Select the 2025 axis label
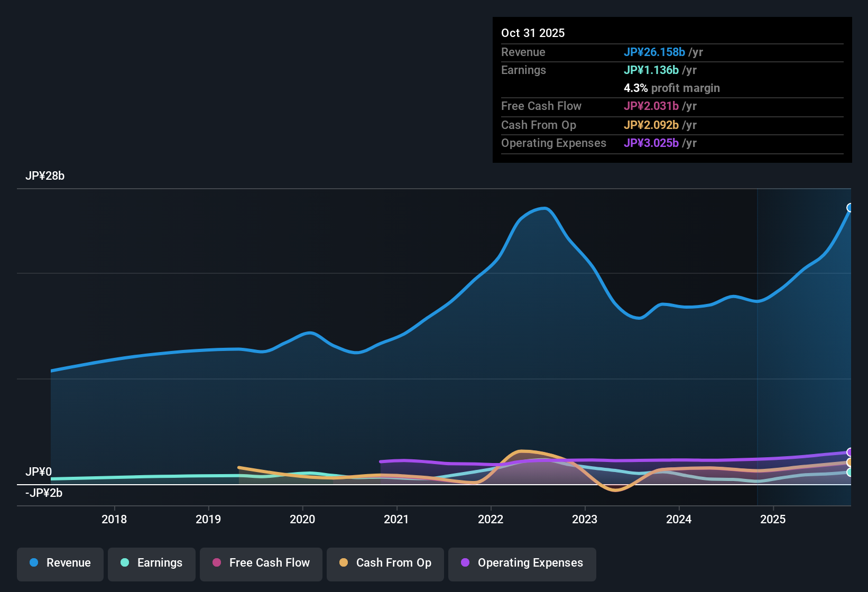 click(x=773, y=520)
